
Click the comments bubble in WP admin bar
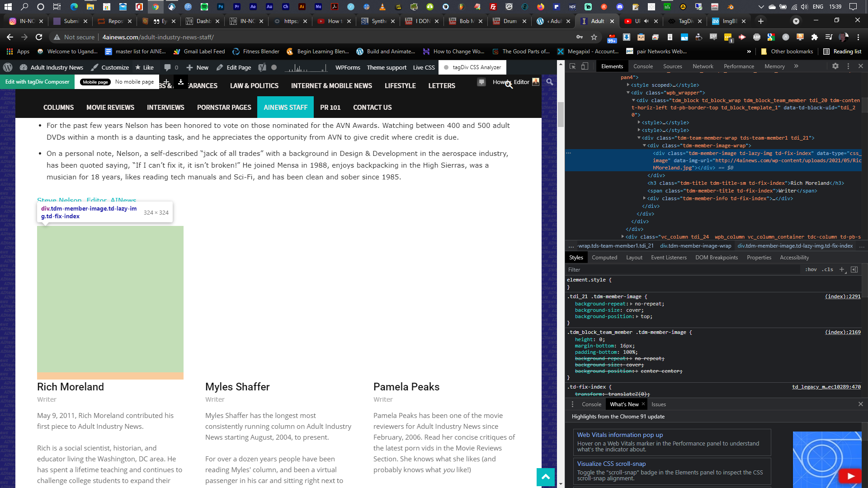coord(171,67)
